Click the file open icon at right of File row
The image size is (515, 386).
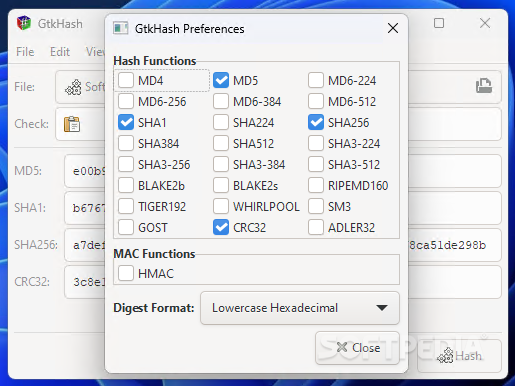(x=484, y=86)
